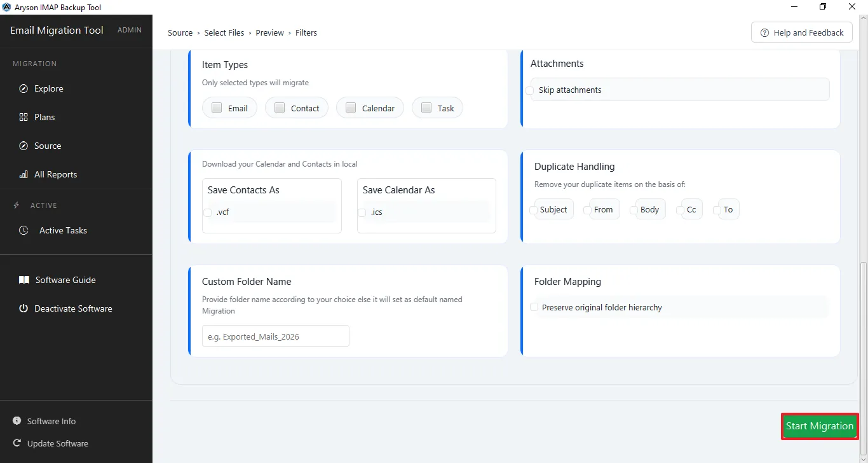The width and height of the screenshot is (868, 463).
Task: Click the Filters breadcrumb step
Action: 306,32
